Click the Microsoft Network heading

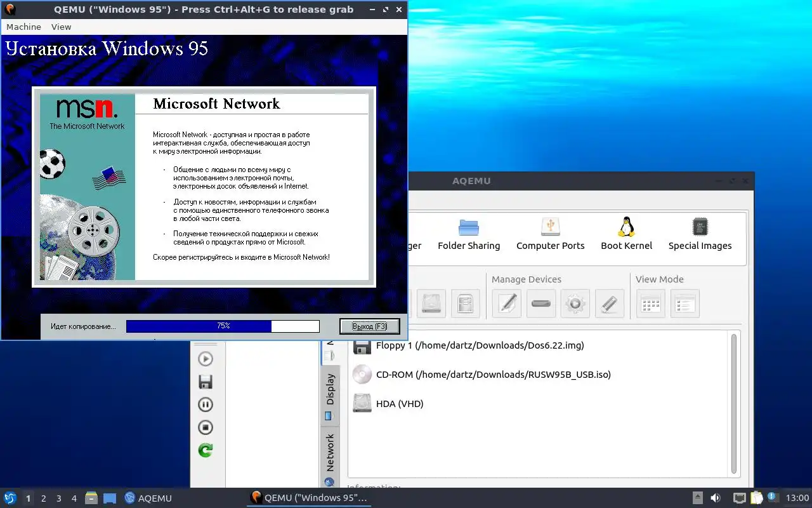coord(216,104)
